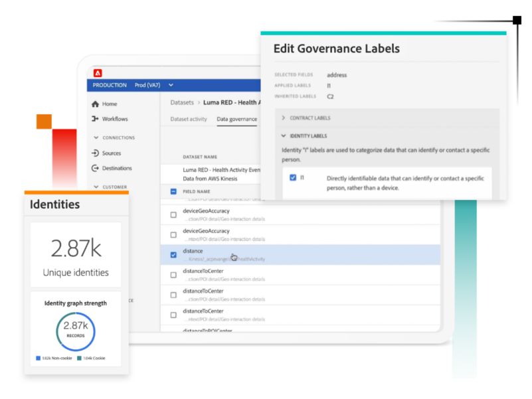Viewport: 532px width, 399px height.
Task: Open Workflows using its sidebar icon
Action: (95, 119)
